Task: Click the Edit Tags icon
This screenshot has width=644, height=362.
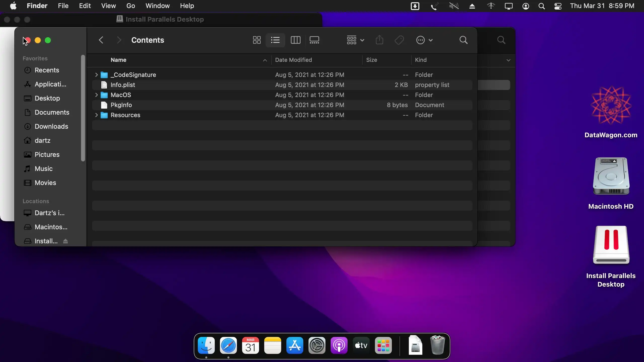Action: (x=399, y=40)
